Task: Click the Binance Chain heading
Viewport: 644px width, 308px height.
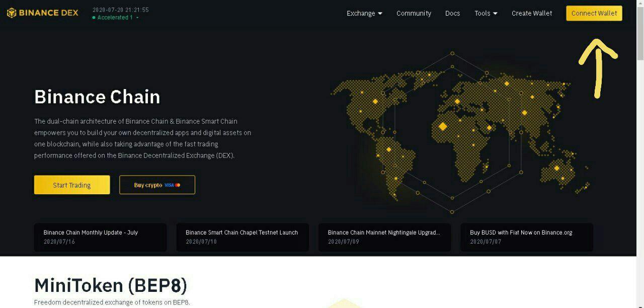Action: (97, 97)
